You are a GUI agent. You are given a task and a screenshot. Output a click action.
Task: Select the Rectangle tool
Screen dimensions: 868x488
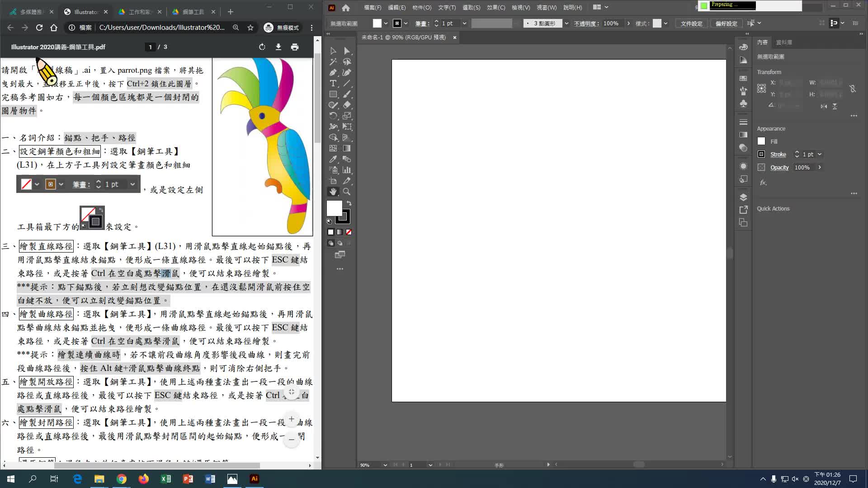[333, 94]
